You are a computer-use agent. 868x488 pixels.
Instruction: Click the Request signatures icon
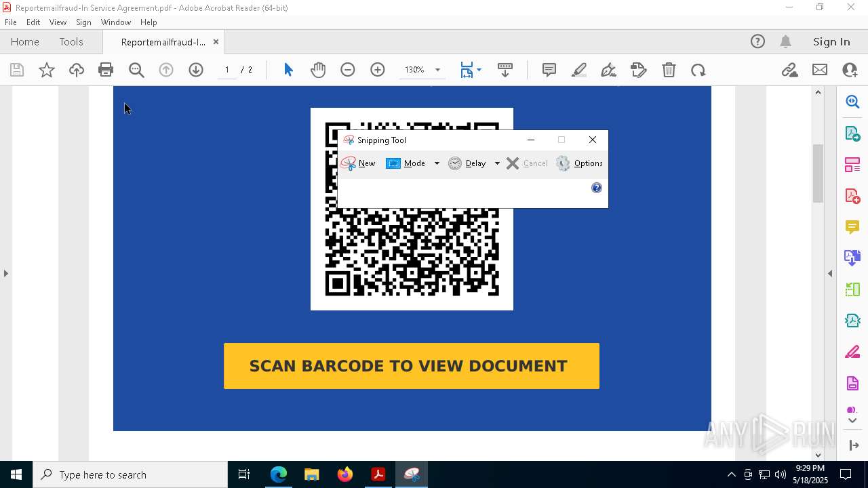[x=639, y=70]
